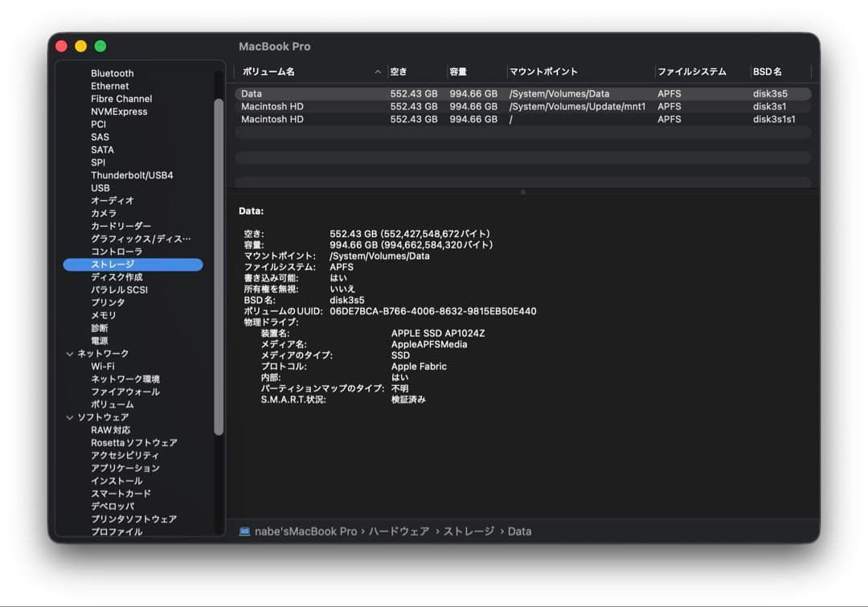
Task: Sort by ファイルシステム column header
Action: pos(702,72)
